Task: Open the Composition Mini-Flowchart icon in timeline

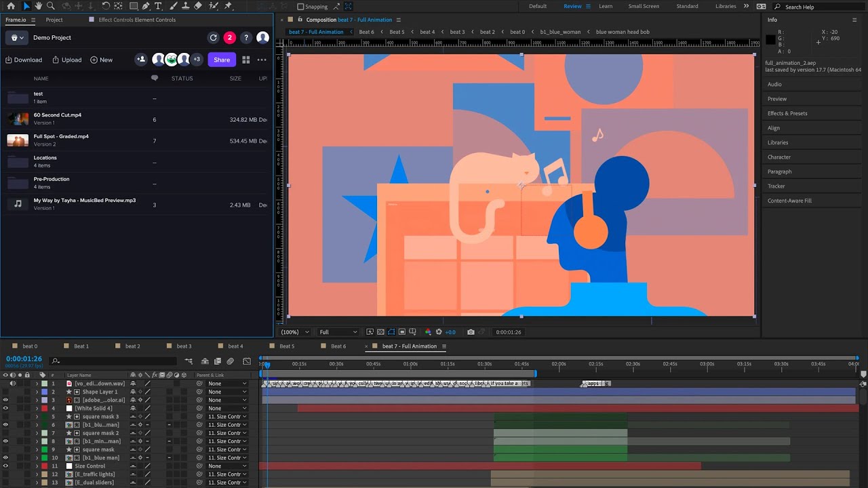Action: (x=189, y=361)
